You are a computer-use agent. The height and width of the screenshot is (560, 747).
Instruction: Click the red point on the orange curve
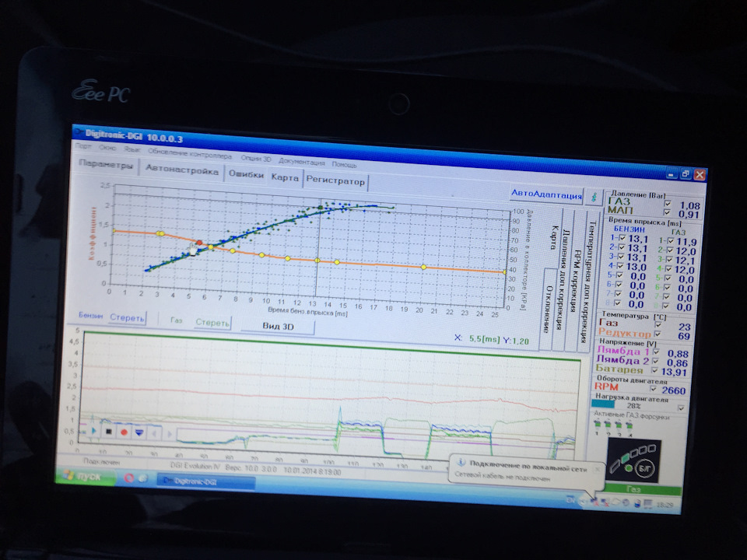200,243
